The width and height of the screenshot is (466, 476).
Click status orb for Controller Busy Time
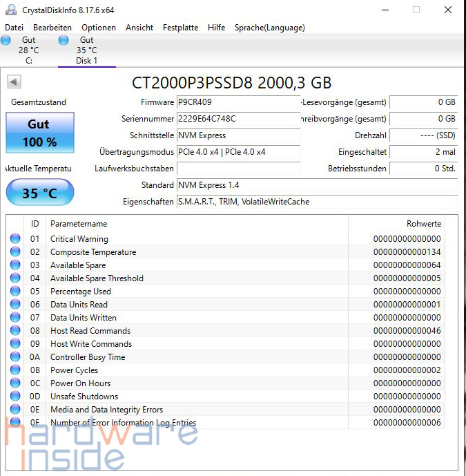(15, 356)
